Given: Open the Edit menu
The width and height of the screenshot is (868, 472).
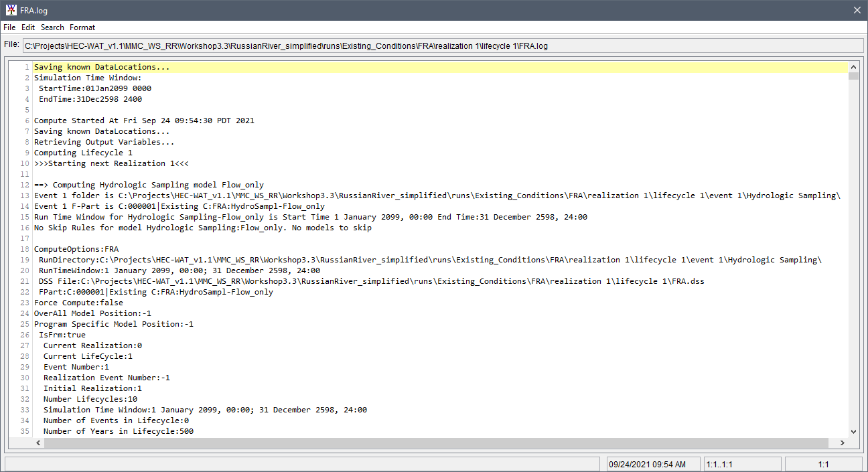Looking at the screenshot, I should (x=27, y=27).
